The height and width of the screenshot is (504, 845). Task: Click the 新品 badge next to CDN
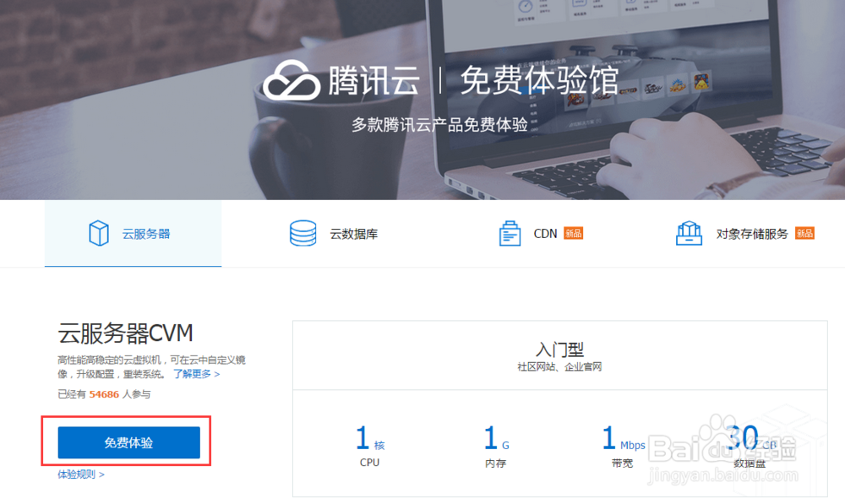click(x=574, y=233)
